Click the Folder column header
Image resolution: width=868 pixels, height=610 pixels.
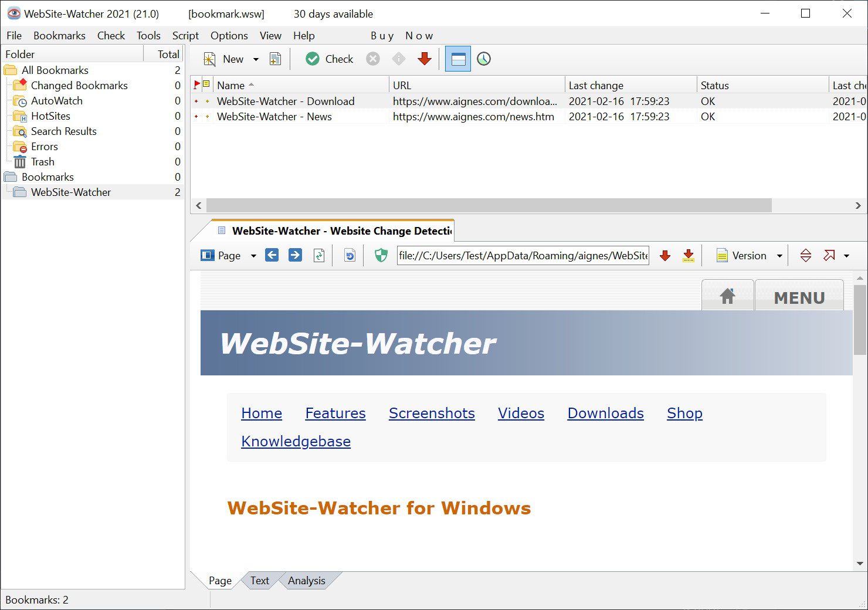tap(73, 54)
